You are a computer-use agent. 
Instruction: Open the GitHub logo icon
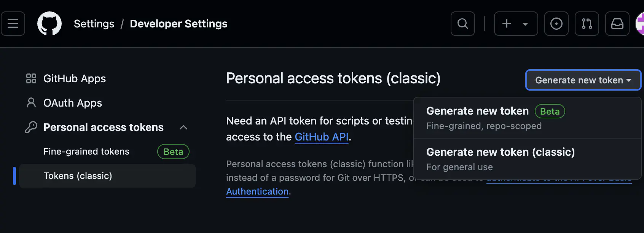point(49,23)
